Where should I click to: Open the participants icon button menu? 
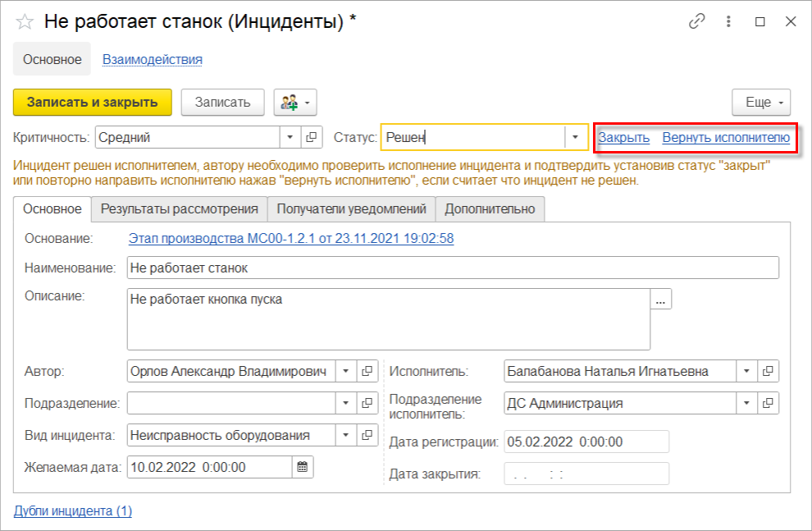click(295, 103)
